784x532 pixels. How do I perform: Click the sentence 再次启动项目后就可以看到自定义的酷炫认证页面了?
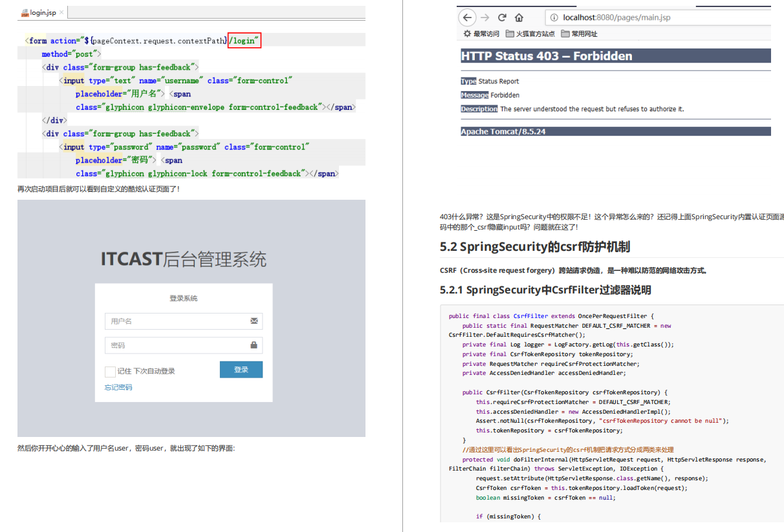tap(98, 189)
